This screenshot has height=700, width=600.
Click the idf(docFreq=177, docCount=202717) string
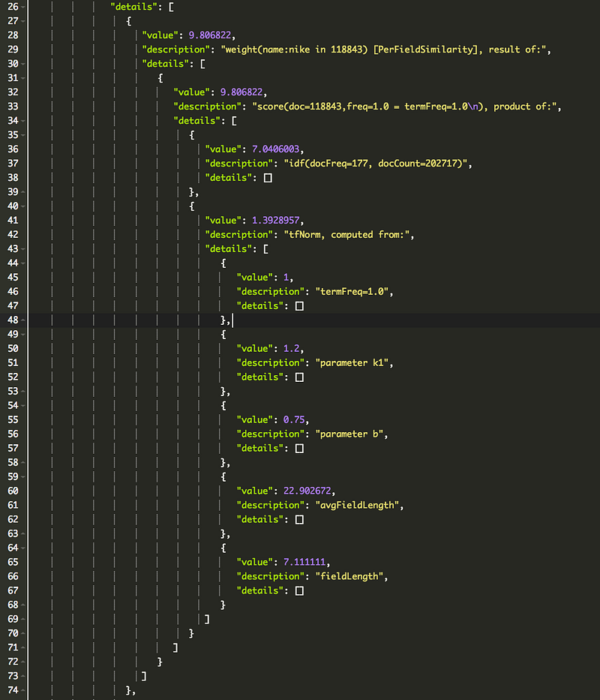376,164
